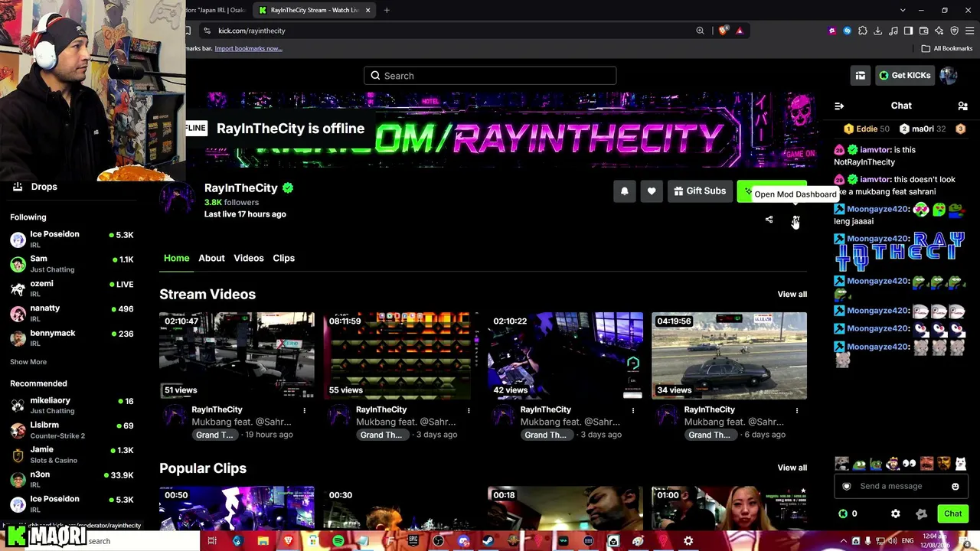Open the tab search dropdown arrow in title bar

(903, 10)
